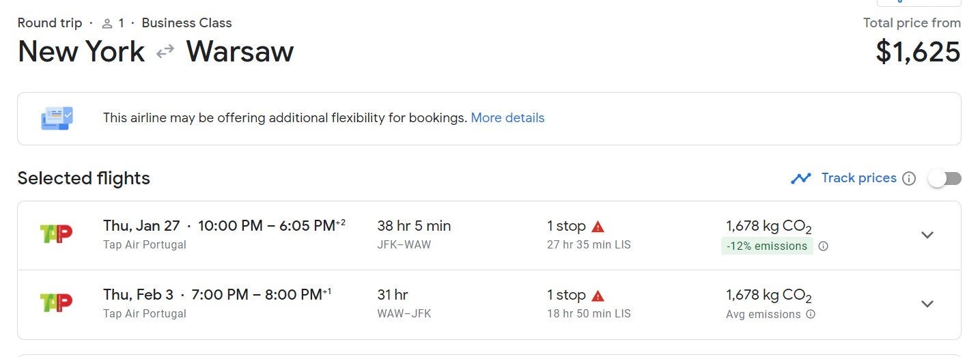
Task: Click the Track prices chart line icon
Action: pos(800,178)
